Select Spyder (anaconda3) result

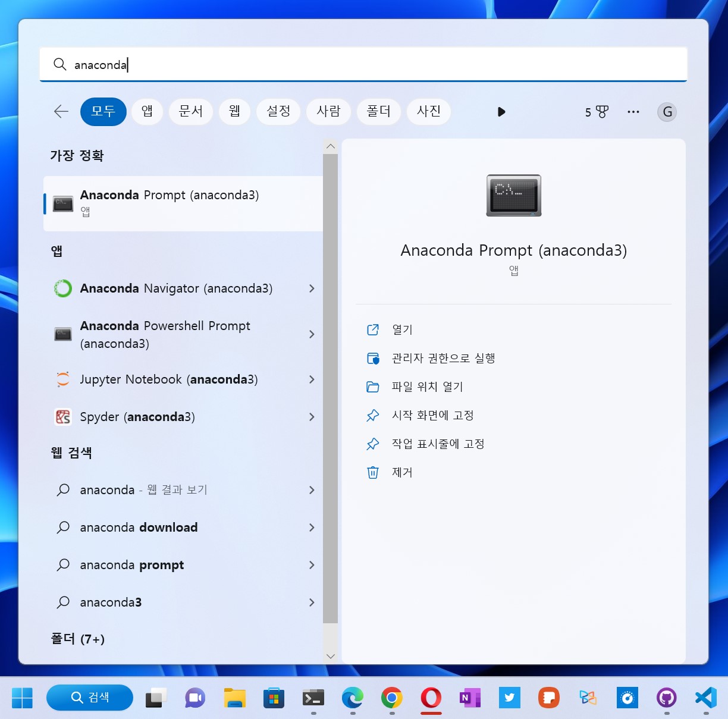click(x=183, y=417)
